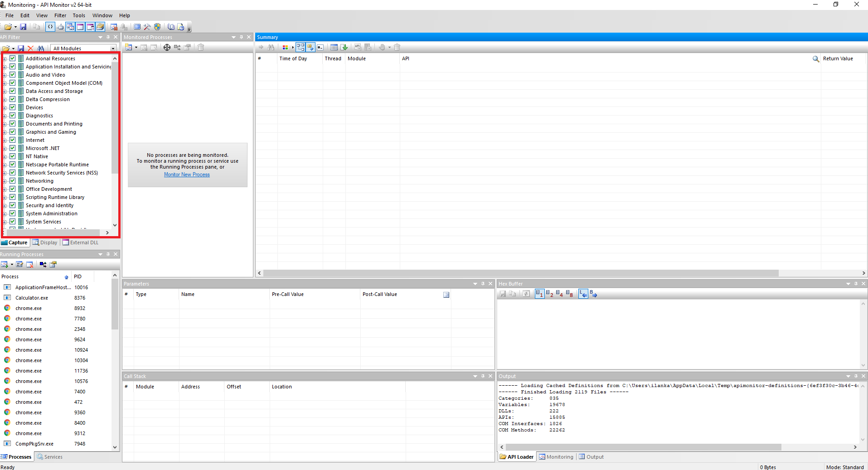Click the trash icon in Monitored Processes toolbar
868x470 pixels.
point(201,47)
